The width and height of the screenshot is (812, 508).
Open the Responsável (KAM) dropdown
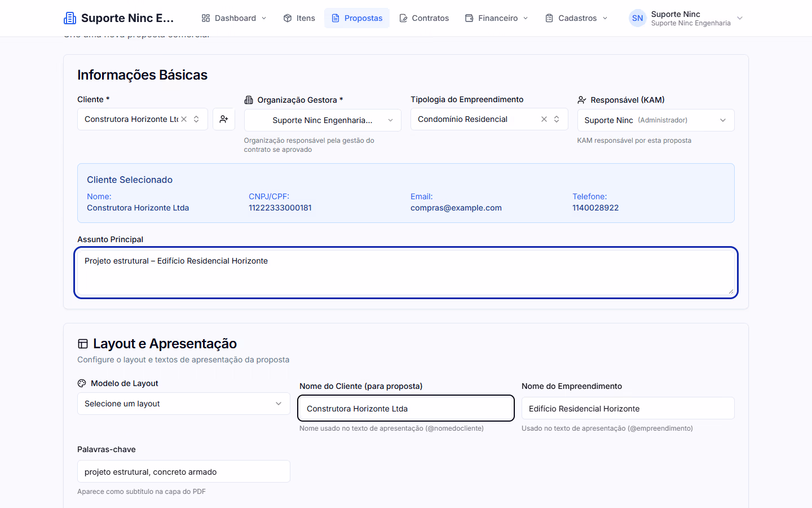point(656,120)
